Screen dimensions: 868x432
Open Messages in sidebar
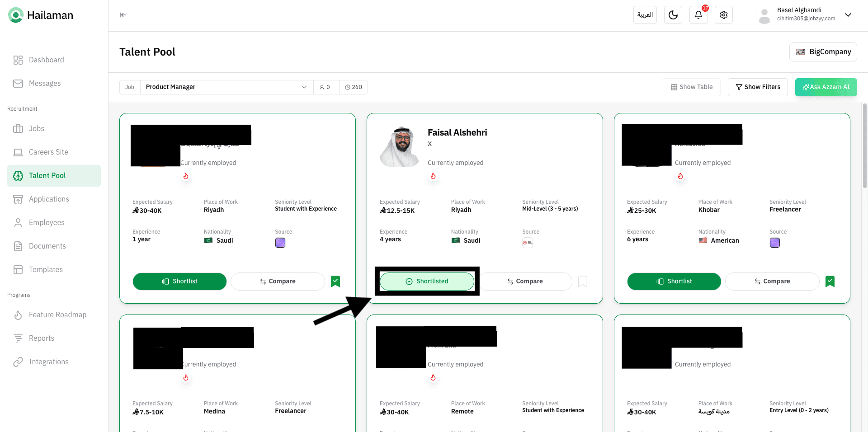(54, 84)
